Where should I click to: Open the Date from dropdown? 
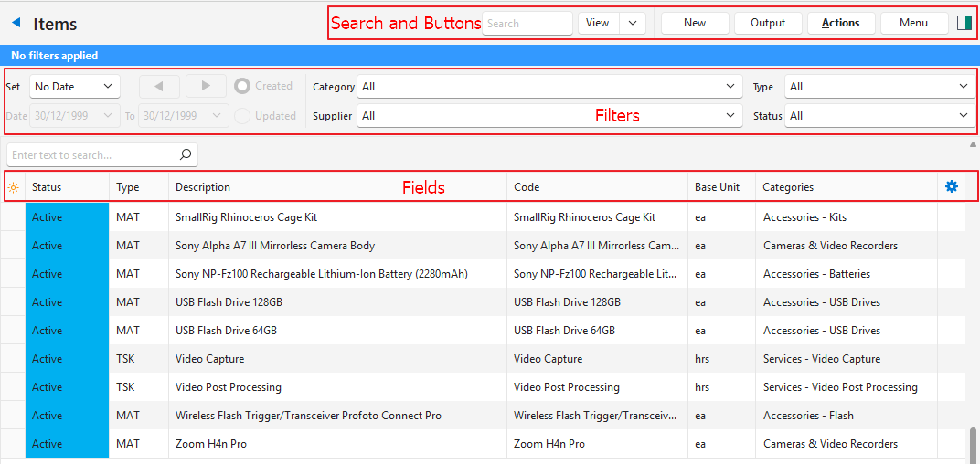click(74, 115)
